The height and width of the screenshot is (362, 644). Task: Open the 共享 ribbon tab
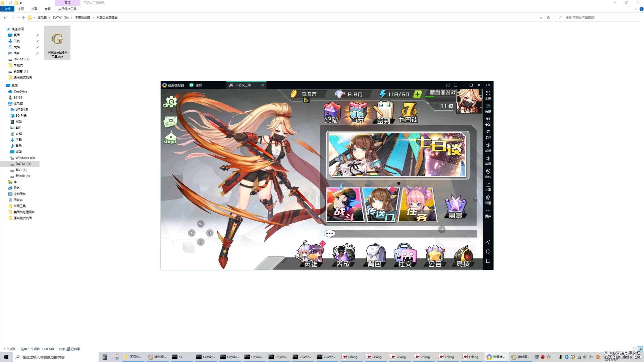tap(34, 9)
